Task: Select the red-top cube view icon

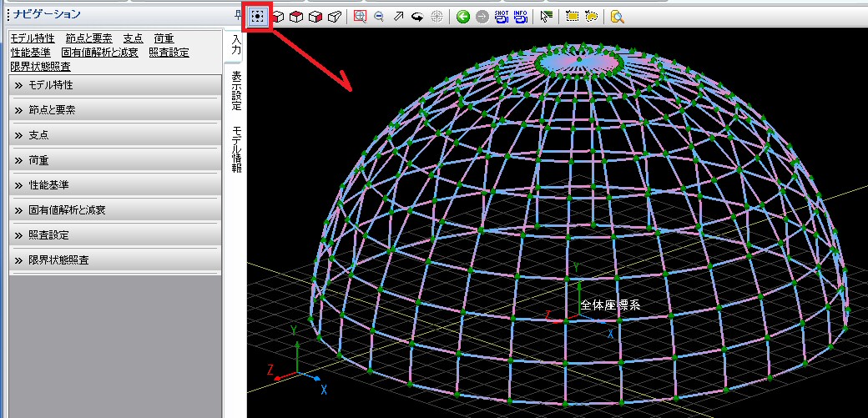Action: coord(297,18)
